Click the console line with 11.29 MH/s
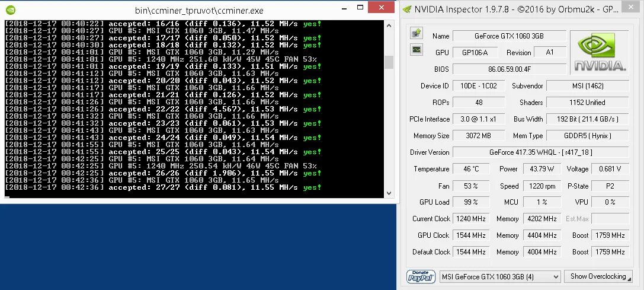 [x=142, y=52]
